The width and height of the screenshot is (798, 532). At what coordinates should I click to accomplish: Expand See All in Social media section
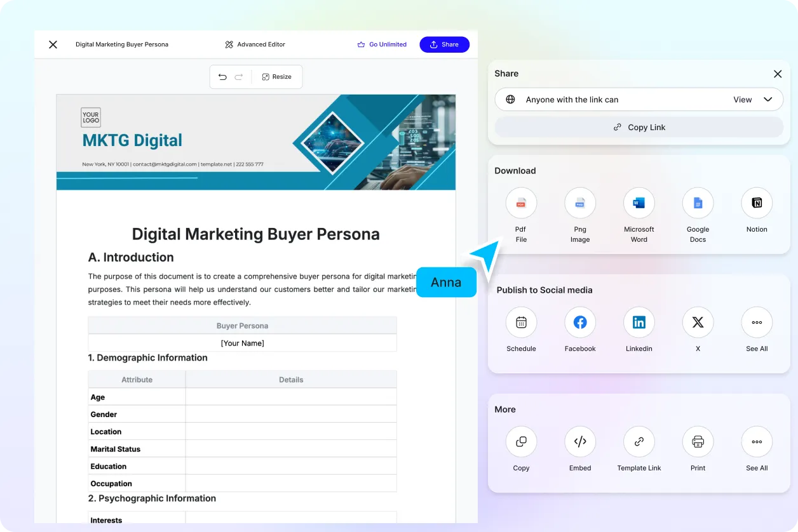(x=756, y=323)
